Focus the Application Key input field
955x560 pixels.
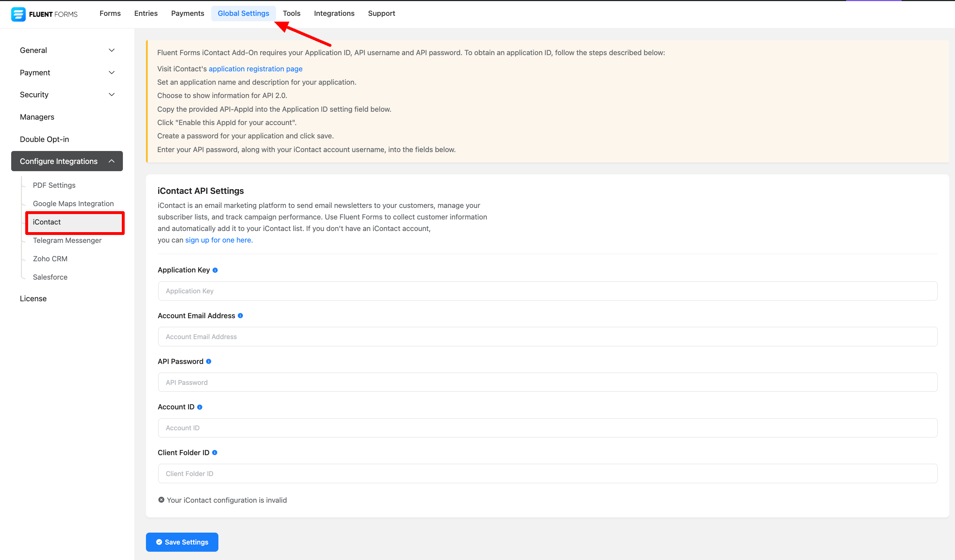click(547, 291)
